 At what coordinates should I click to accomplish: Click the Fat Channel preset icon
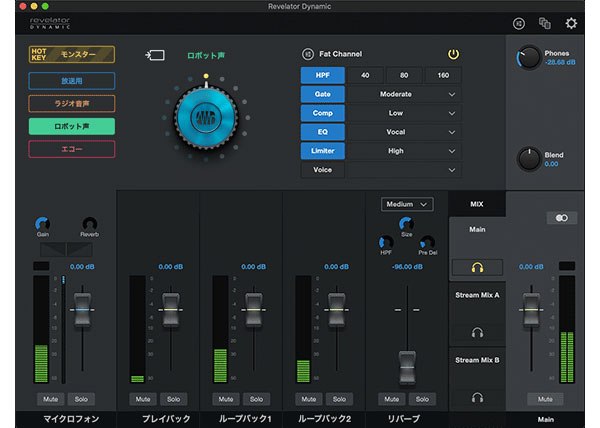(308, 54)
